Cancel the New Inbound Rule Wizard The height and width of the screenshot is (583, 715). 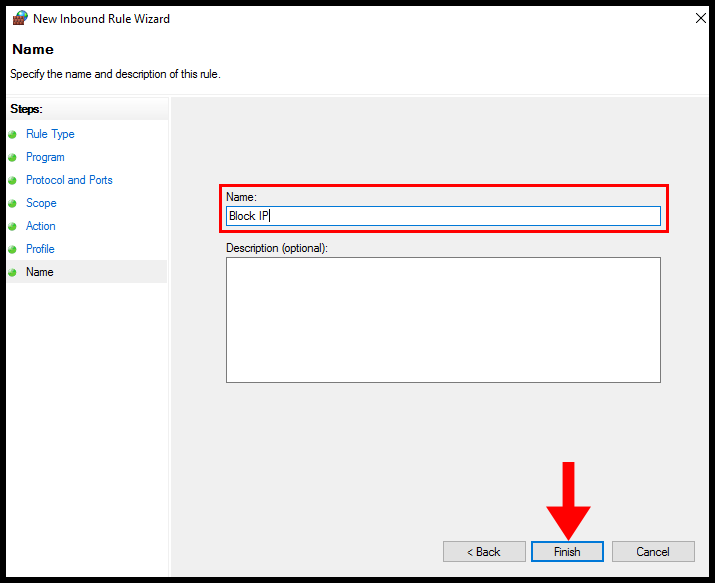653,552
